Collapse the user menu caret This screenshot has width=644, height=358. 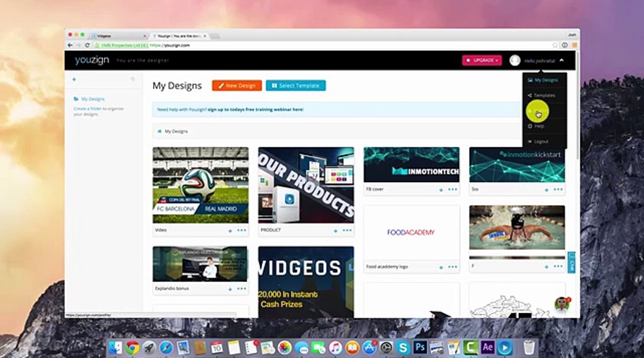(x=561, y=60)
